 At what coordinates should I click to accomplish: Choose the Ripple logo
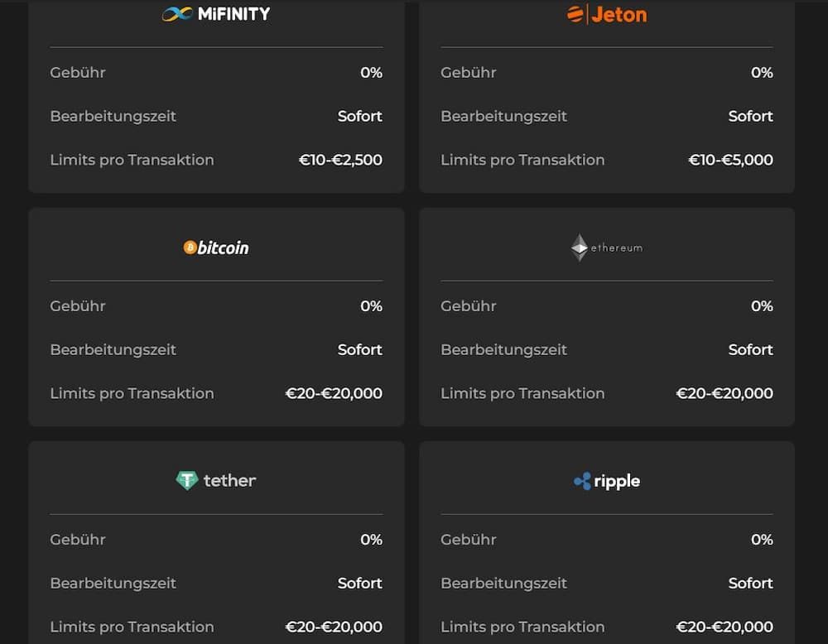tap(607, 481)
